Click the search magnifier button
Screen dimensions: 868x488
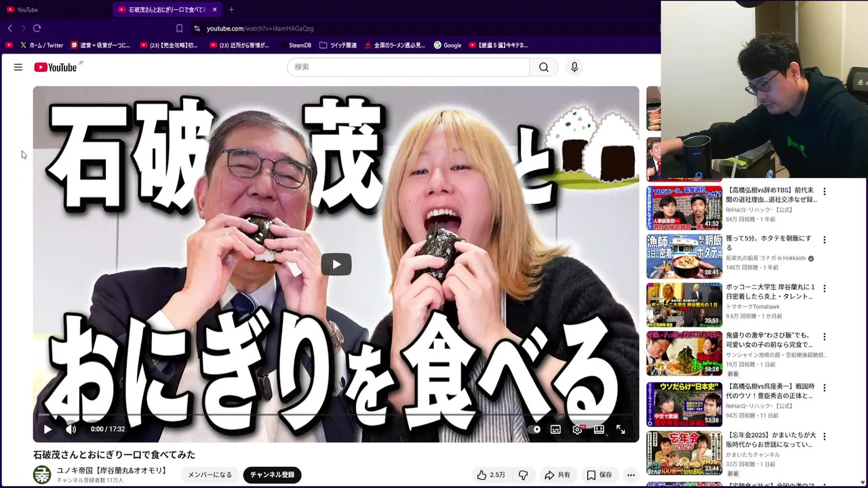pos(544,67)
